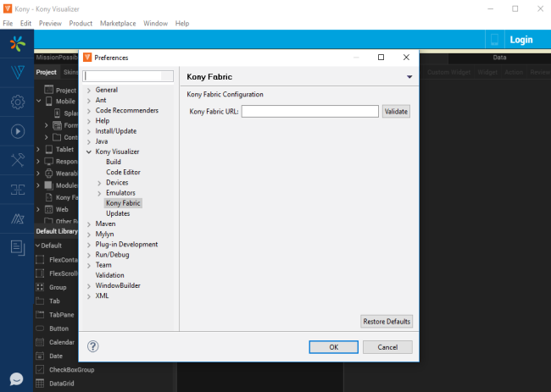Open the File menu

coord(8,24)
